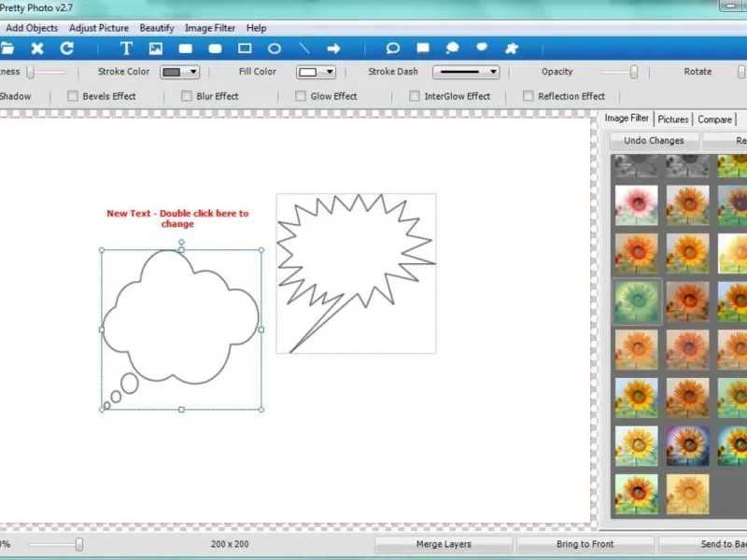Enable the InterGlow Effect checkbox

coord(414,96)
